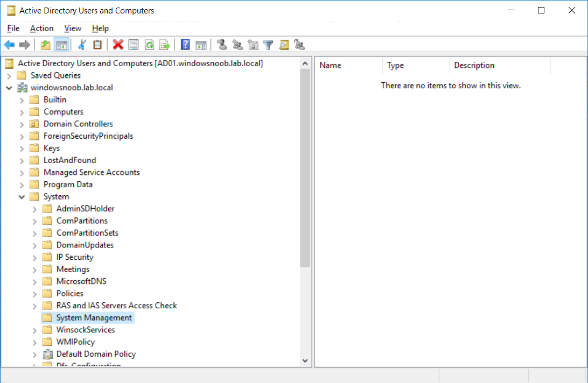Image resolution: width=588 pixels, height=383 pixels.
Task: Open the Action menu
Action: pos(41,29)
